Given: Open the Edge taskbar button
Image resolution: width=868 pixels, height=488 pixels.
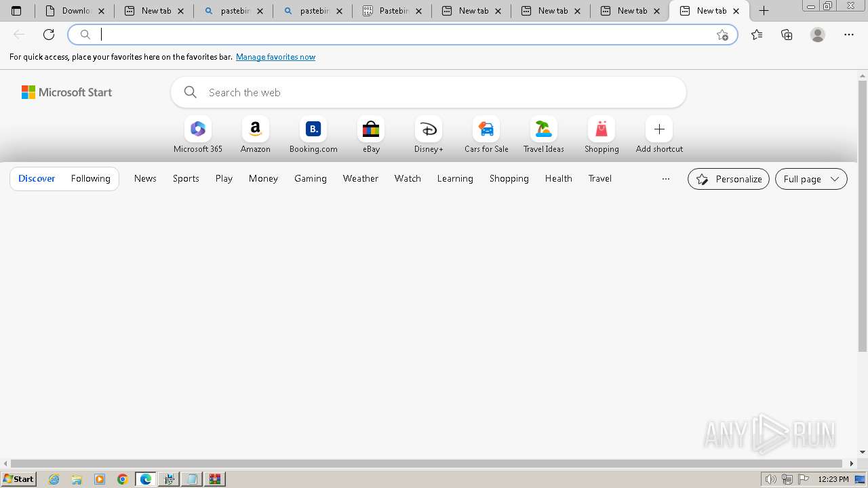Looking at the screenshot, I should coord(146,479).
